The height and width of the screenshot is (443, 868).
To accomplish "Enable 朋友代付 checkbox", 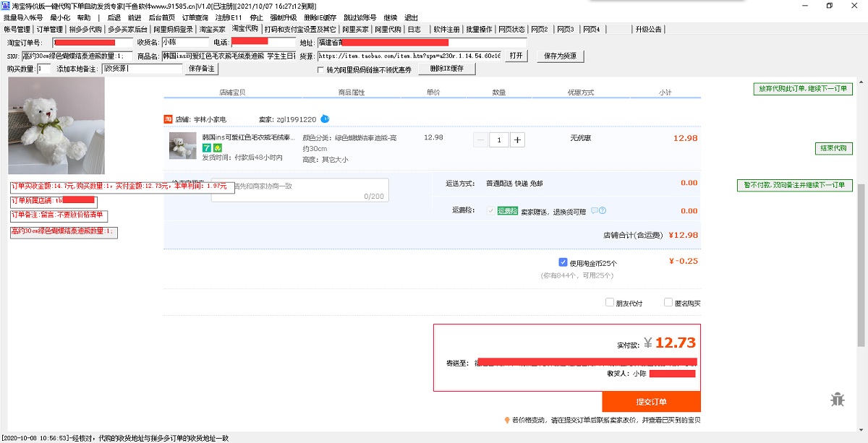I will [610, 303].
